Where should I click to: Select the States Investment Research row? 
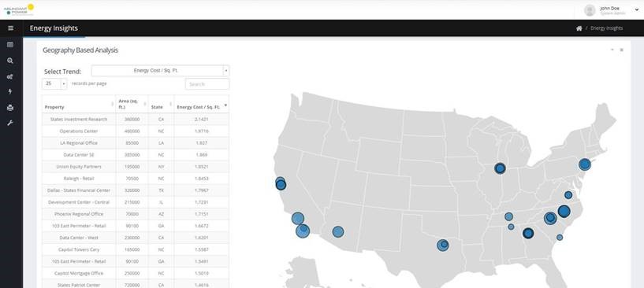tap(136, 119)
